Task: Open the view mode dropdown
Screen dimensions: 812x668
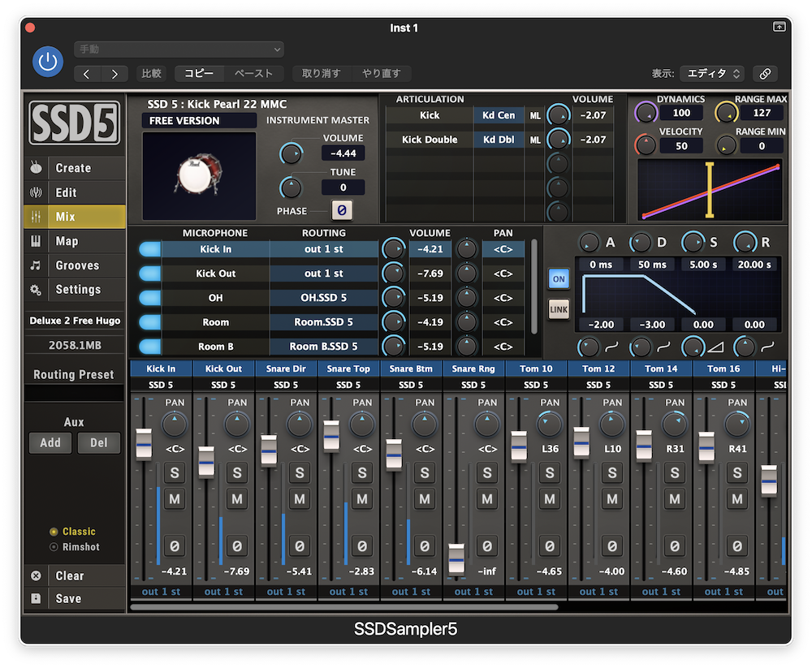Action: coord(712,74)
